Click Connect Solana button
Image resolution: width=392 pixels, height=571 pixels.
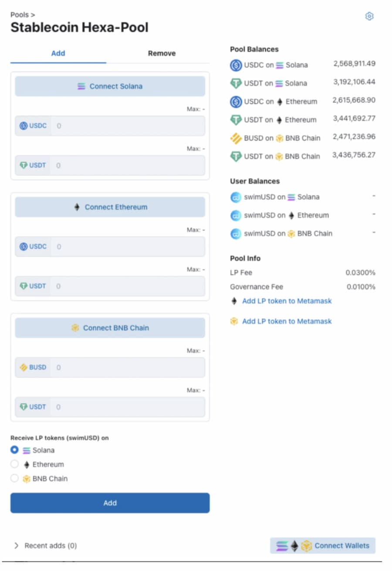110,86
